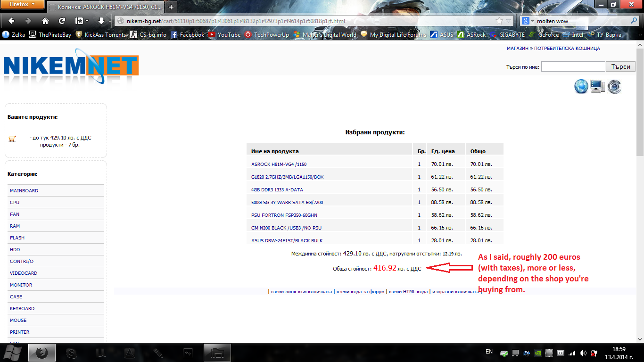Click the webcam icon below search
This screenshot has height=362, width=644.
click(614, 86)
